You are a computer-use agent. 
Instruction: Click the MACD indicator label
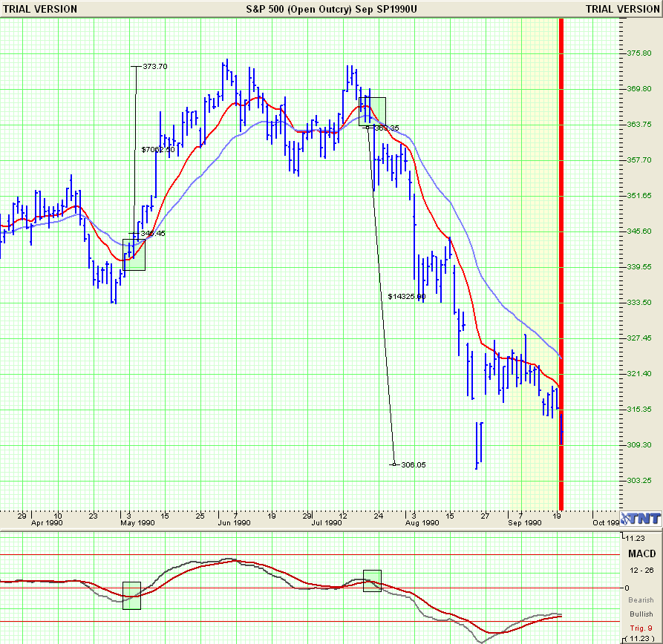click(x=642, y=553)
